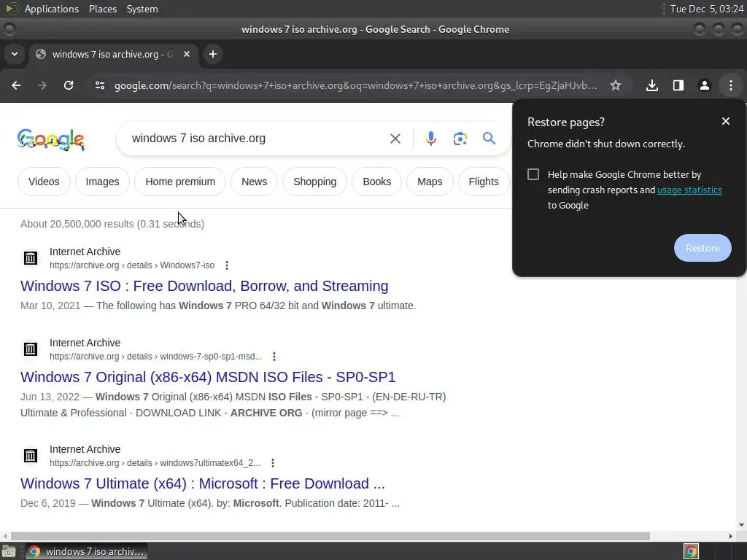Select the Home premium filter chip
The height and width of the screenshot is (560, 747).
[180, 182]
